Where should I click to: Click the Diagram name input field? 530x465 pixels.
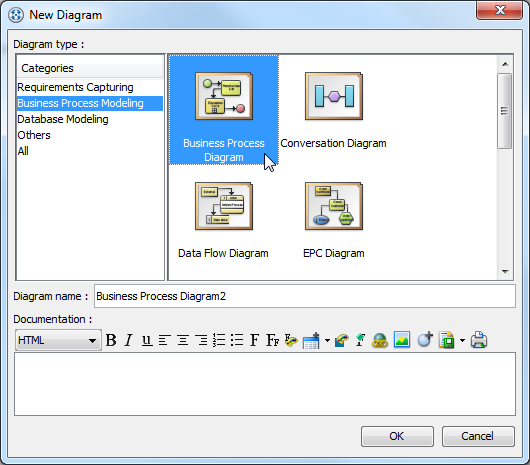pos(305,296)
